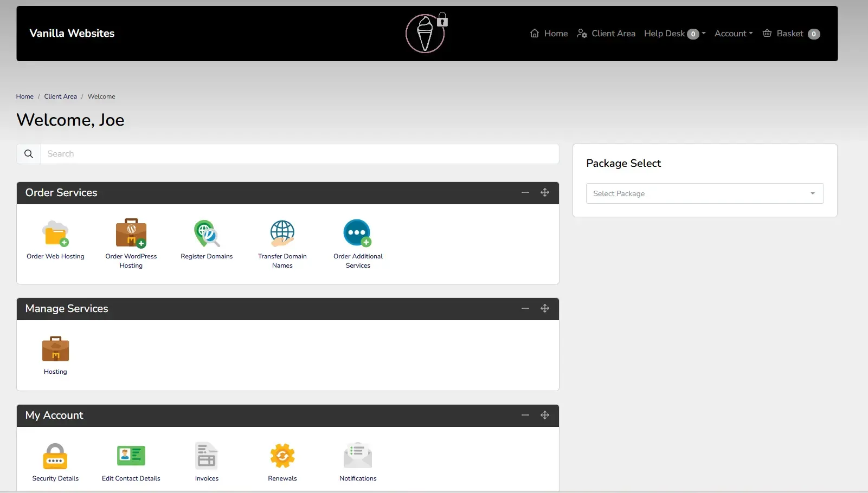868x493 pixels.
Task: Collapse the Order Services panel
Action: click(525, 192)
